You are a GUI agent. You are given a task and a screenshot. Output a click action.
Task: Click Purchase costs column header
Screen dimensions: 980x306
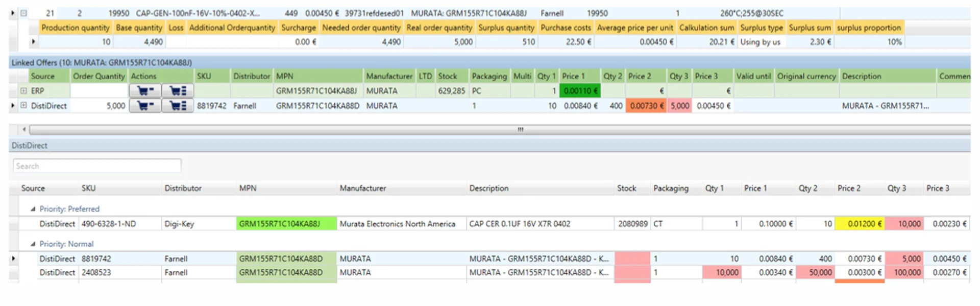click(566, 28)
